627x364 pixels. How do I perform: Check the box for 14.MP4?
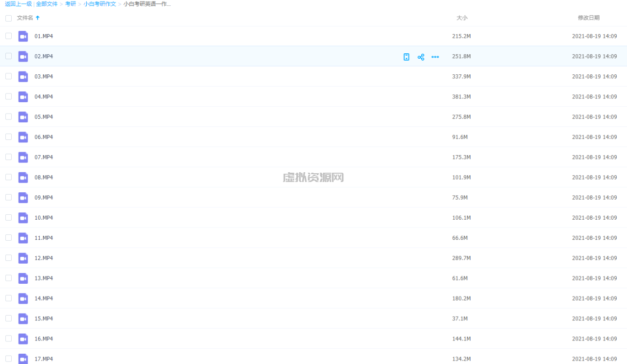click(x=8, y=298)
